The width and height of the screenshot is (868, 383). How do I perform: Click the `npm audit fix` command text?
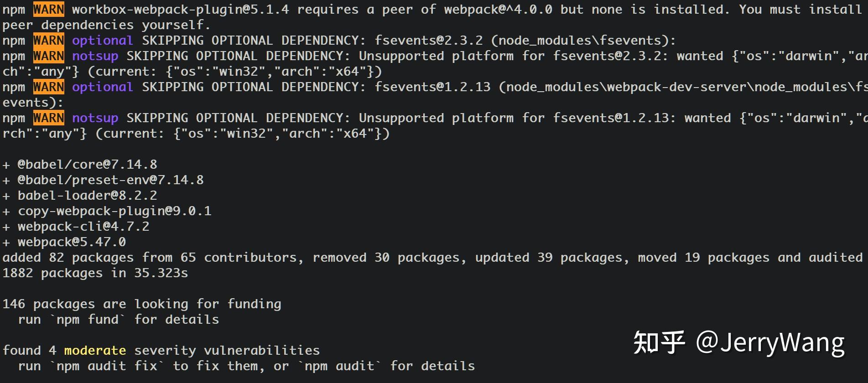107,366
